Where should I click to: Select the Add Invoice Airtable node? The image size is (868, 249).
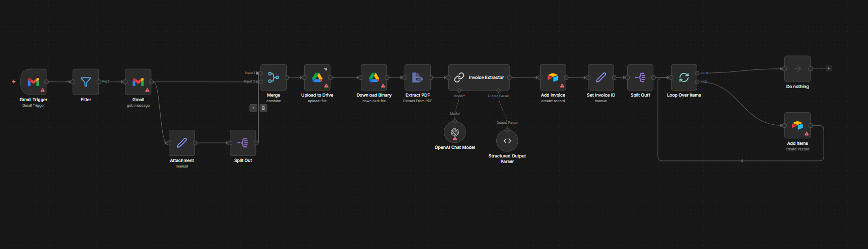point(553,77)
